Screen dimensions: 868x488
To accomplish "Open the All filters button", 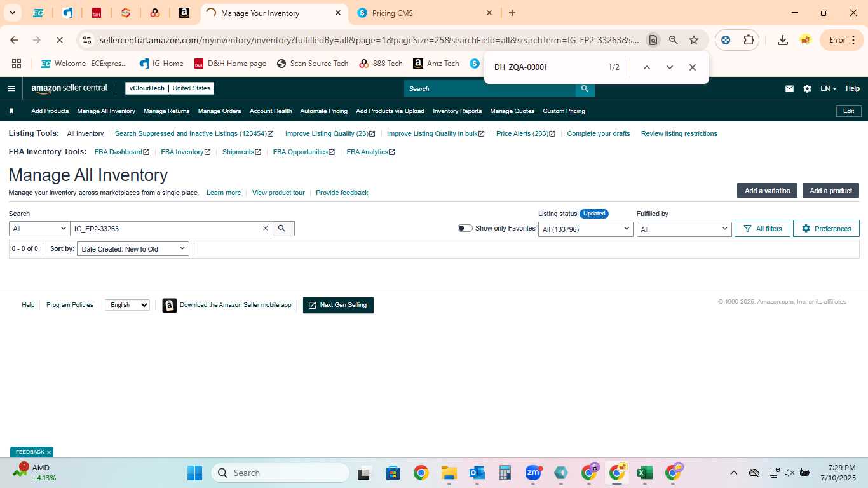I will (763, 229).
